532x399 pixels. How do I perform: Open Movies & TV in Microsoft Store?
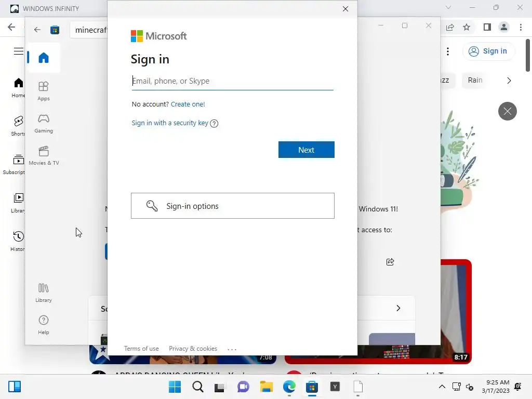coord(44,155)
